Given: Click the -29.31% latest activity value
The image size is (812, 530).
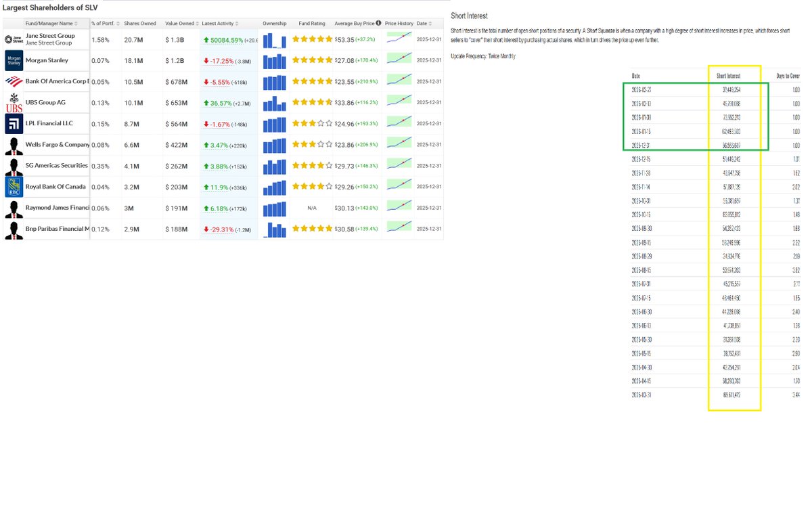Looking at the screenshot, I should click(x=222, y=229).
